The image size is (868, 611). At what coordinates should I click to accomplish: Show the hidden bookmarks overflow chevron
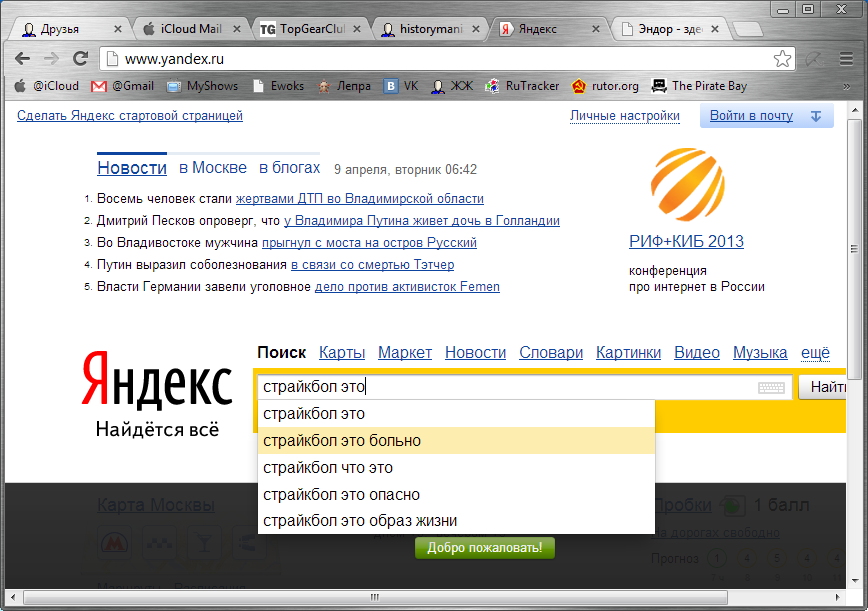(846, 86)
